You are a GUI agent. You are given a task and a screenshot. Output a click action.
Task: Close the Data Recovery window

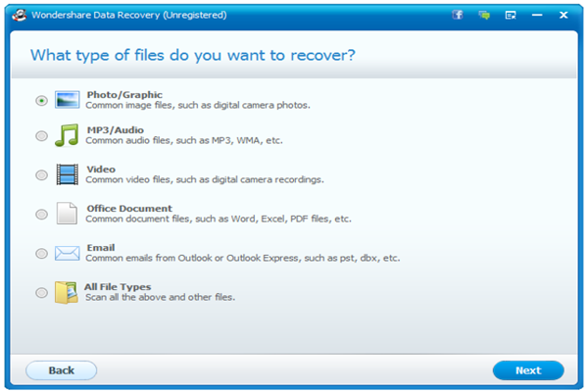(x=563, y=15)
